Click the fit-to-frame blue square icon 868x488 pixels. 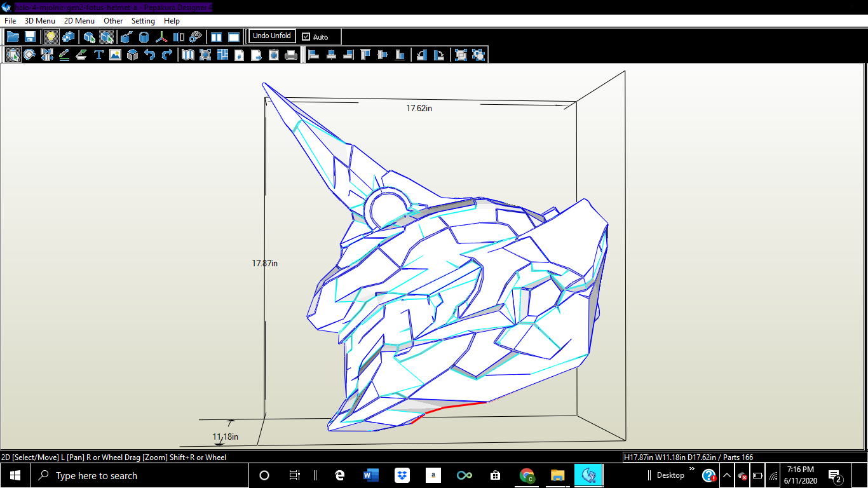tap(205, 55)
